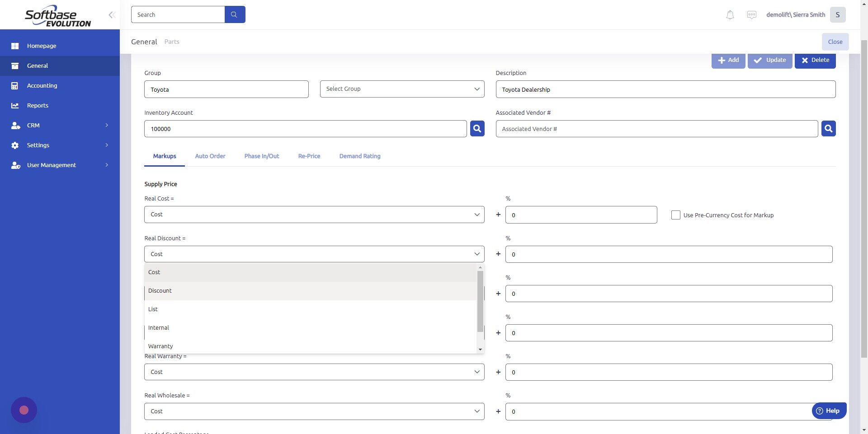
Task: Click the Update button
Action: [770, 60]
